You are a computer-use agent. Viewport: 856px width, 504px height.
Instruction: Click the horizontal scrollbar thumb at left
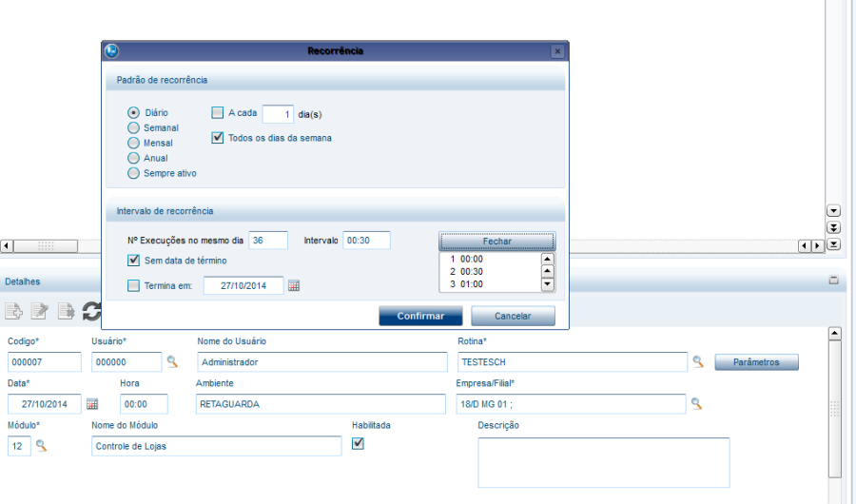click(46, 246)
